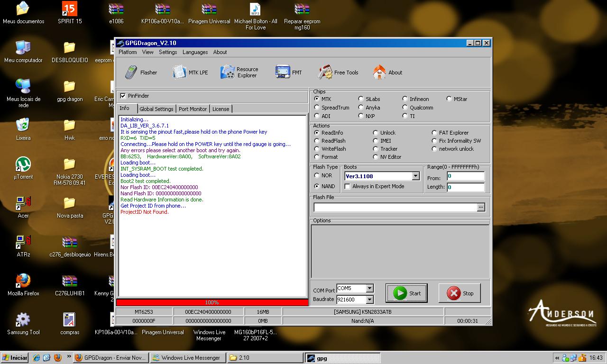
Task: Open Michael Bolton MP3 file
Action: (256, 17)
